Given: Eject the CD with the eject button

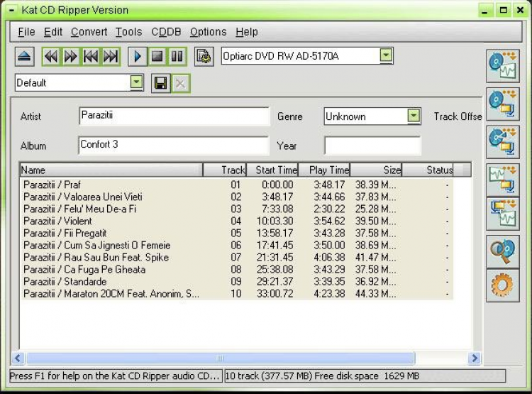Looking at the screenshot, I should [x=24, y=56].
